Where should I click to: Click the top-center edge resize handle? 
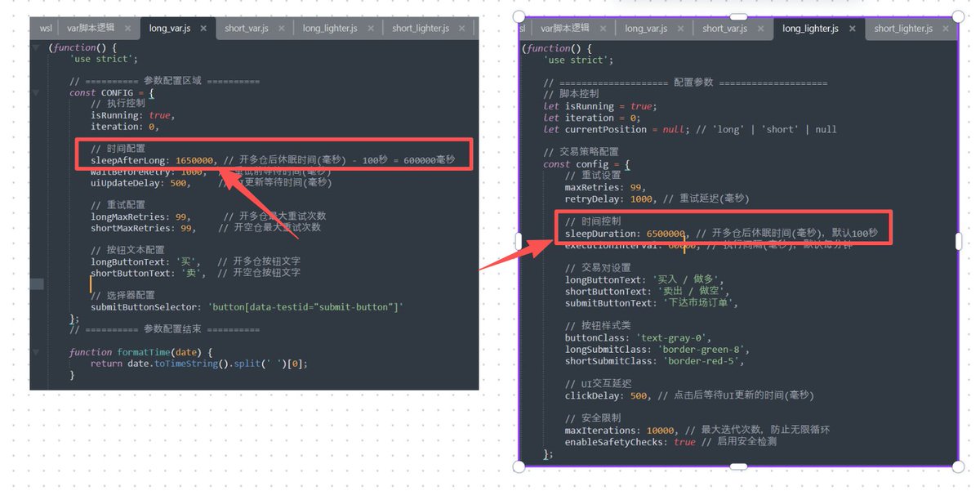738,17
